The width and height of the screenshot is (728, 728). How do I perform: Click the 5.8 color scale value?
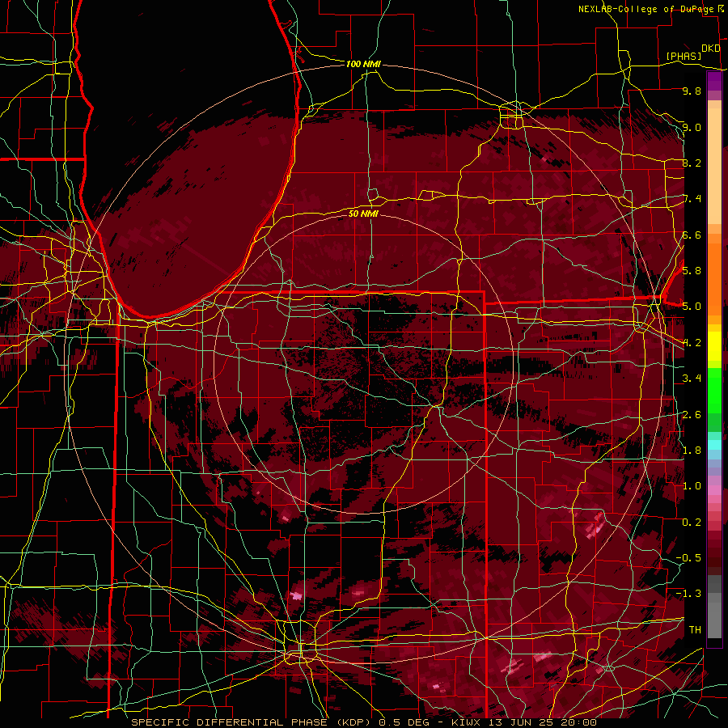point(692,270)
